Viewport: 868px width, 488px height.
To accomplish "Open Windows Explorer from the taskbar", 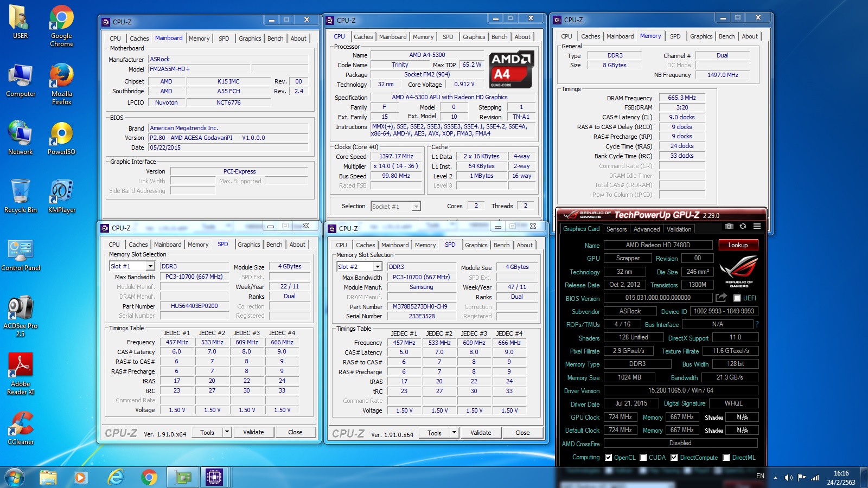I will [48, 477].
